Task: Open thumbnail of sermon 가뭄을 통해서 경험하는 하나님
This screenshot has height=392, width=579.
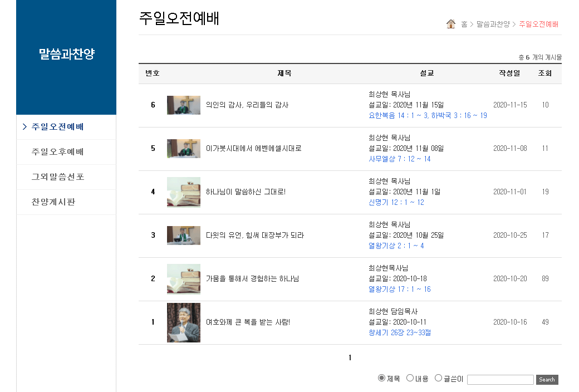Action: click(x=184, y=279)
